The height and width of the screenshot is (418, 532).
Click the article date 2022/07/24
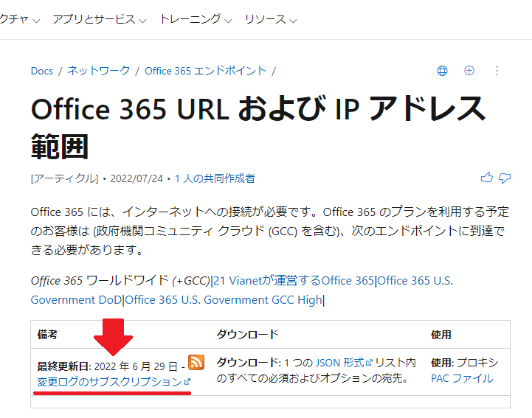click(x=137, y=178)
